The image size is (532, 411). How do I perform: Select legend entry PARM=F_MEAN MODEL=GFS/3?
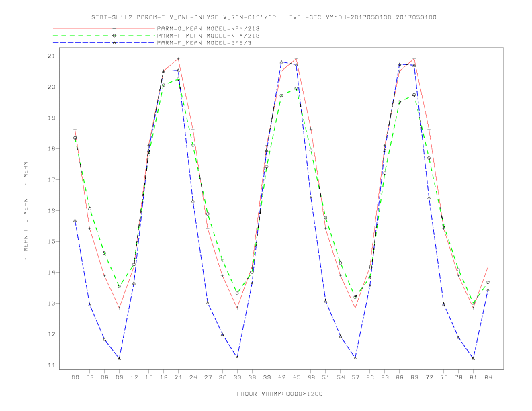(204, 43)
